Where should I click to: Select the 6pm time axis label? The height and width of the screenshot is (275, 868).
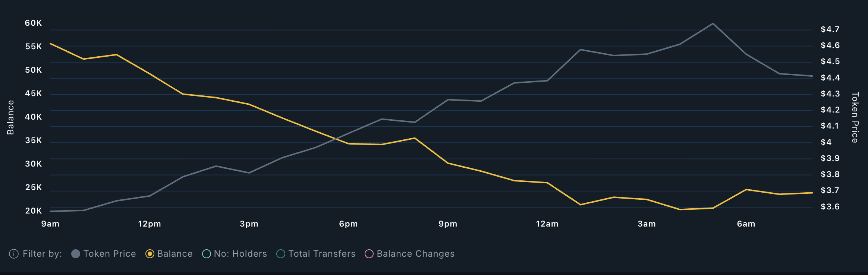pyautogui.click(x=348, y=224)
